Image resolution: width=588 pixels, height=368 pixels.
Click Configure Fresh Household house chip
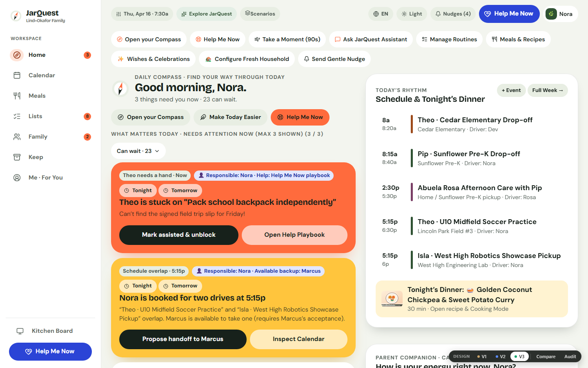[x=247, y=59]
